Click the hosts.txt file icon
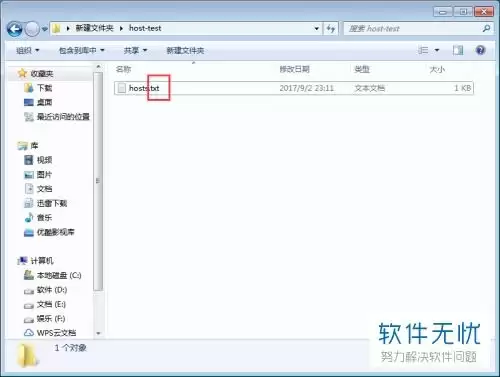Viewport: 500px width, 377px height. [122, 88]
